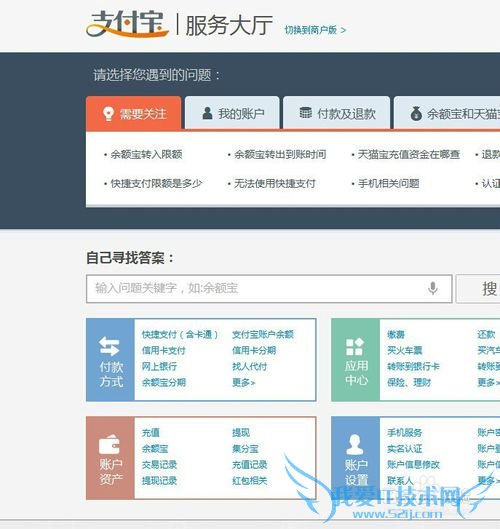The width and height of the screenshot is (500, 529).
Task: Open 实名认证 link
Action: 405,449
